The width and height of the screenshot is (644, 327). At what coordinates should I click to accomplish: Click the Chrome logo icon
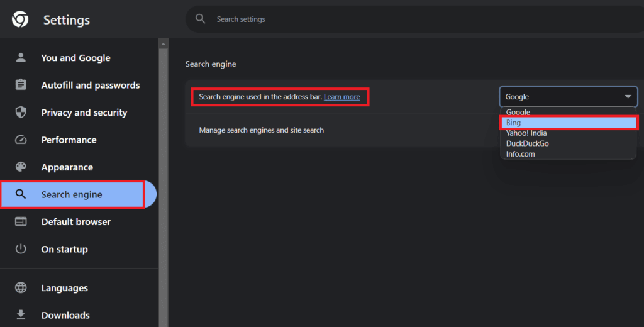(20, 19)
